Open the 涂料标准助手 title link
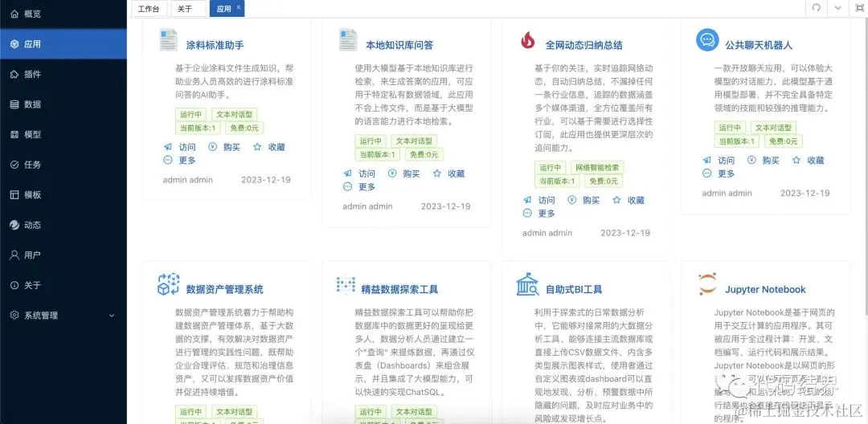This screenshot has width=868, height=424. 215,45
